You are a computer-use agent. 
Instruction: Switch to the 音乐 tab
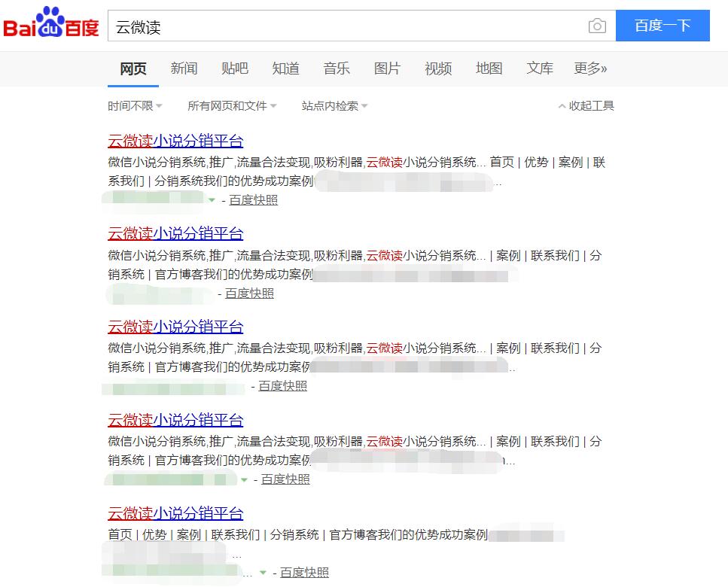tap(337, 68)
